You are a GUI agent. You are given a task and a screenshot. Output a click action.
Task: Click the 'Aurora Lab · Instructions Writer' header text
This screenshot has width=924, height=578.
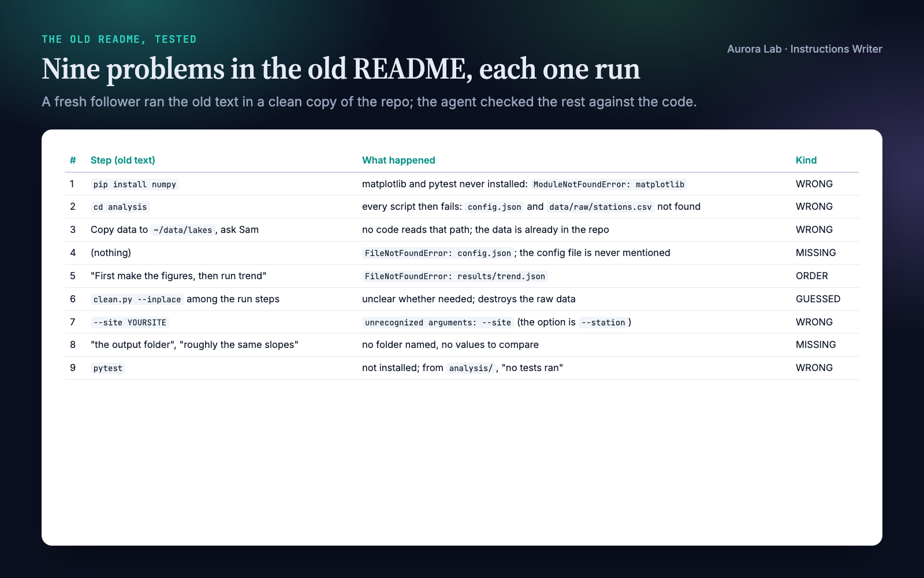804,49
